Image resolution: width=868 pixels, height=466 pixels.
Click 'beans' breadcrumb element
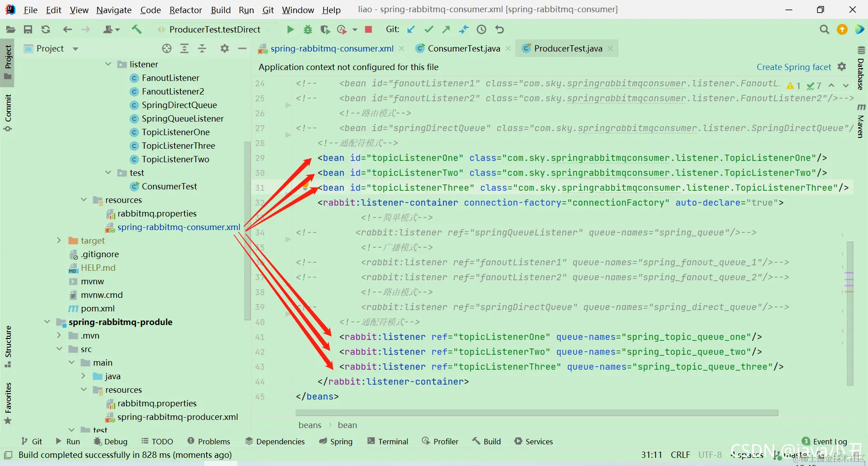[310, 425]
